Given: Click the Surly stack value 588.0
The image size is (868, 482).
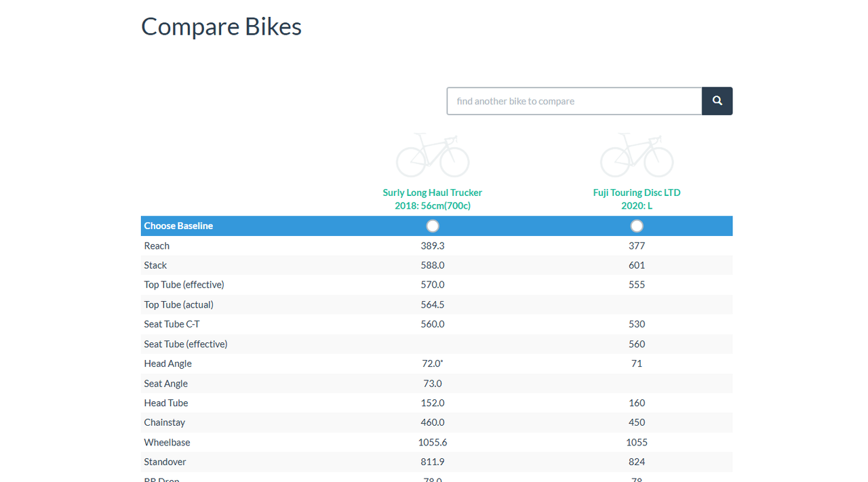Looking at the screenshot, I should click(433, 265).
